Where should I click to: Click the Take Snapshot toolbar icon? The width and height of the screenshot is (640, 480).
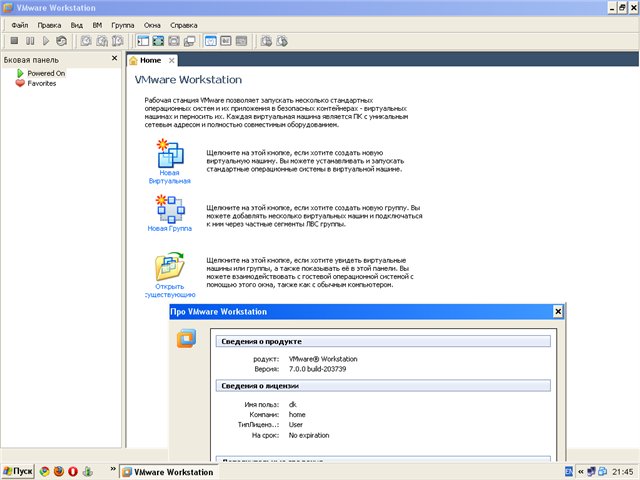click(x=86, y=41)
